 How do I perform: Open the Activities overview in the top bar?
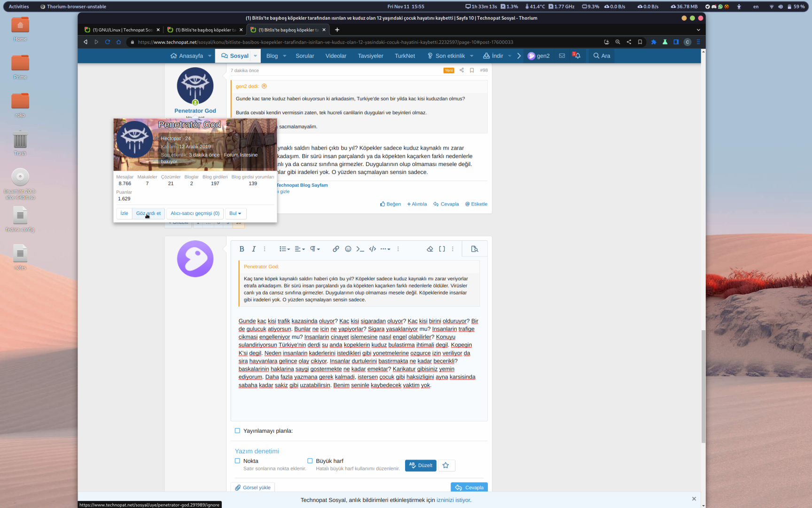click(19, 7)
